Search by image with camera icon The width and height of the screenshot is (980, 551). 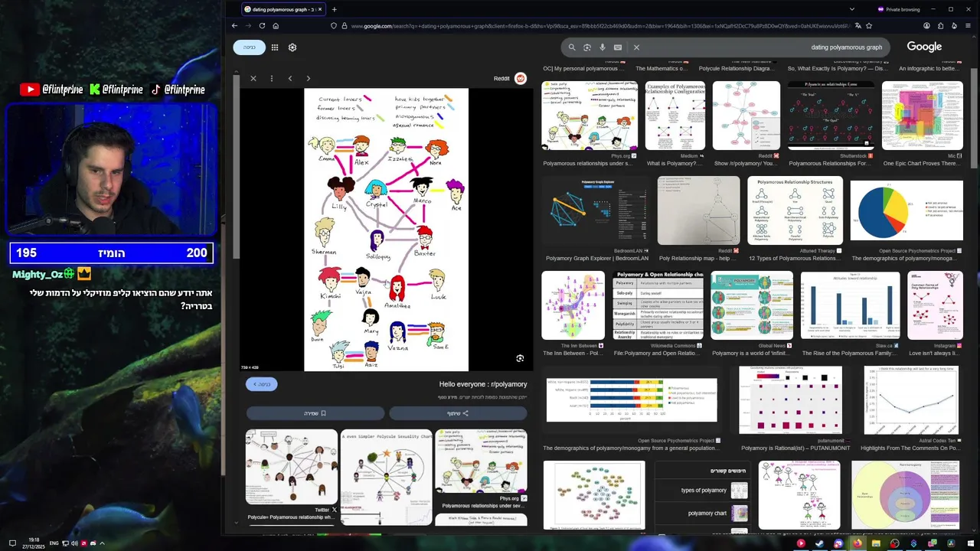click(x=587, y=47)
